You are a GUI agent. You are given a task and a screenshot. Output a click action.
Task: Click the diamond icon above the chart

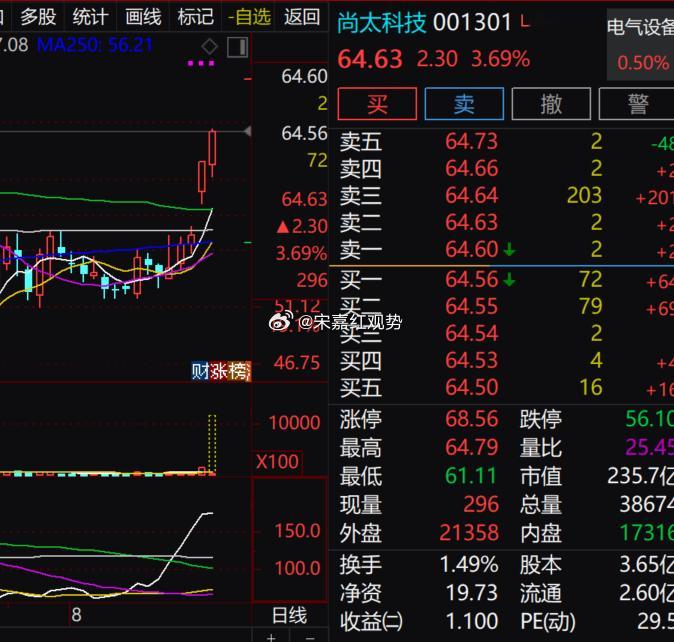tap(209, 46)
